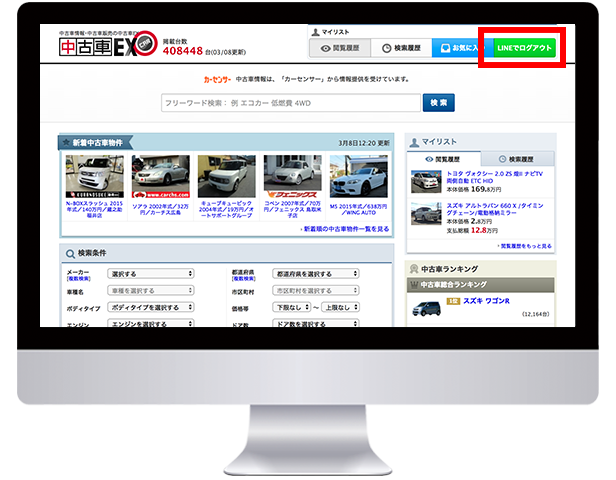The height and width of the screenshot is (480, 616).
Task: Expand the 都道府県 dropdown
Action: click(x=317, y=273)
